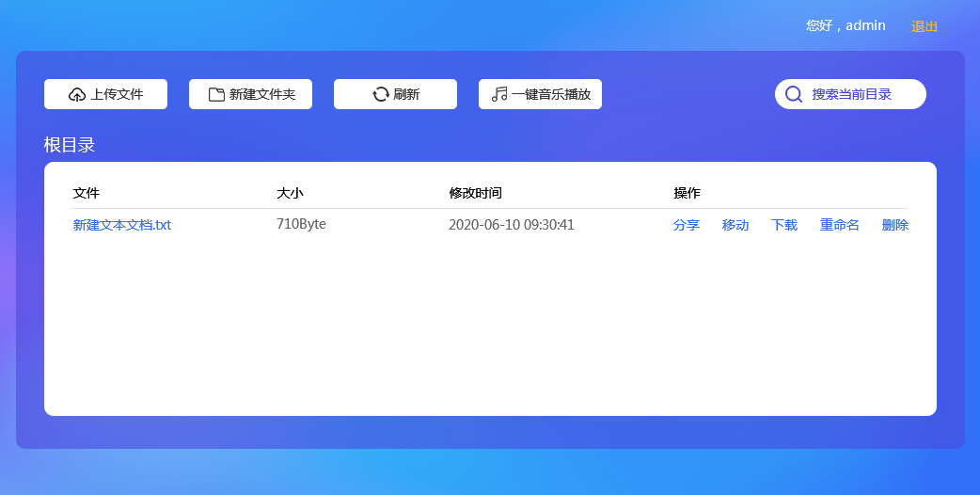Click the music note icon
The height and width of the screenshot is (495, 980).
tap(499, 94)
